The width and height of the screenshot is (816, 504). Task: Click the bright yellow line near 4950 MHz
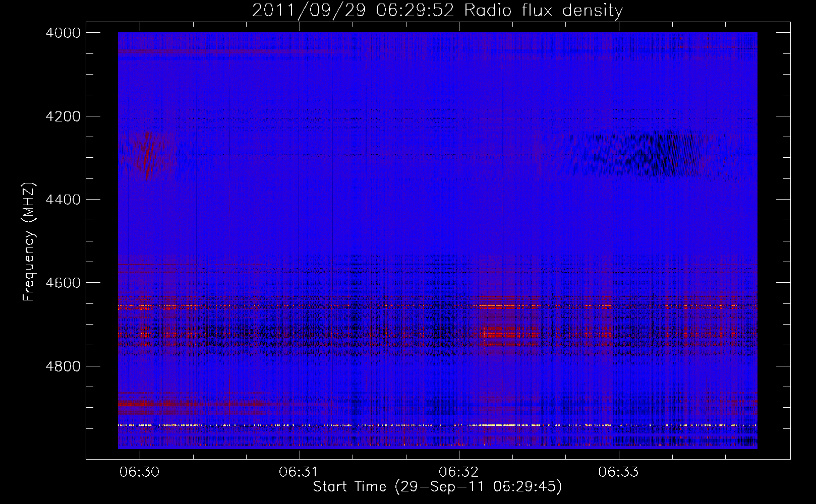tap(437, 425)
